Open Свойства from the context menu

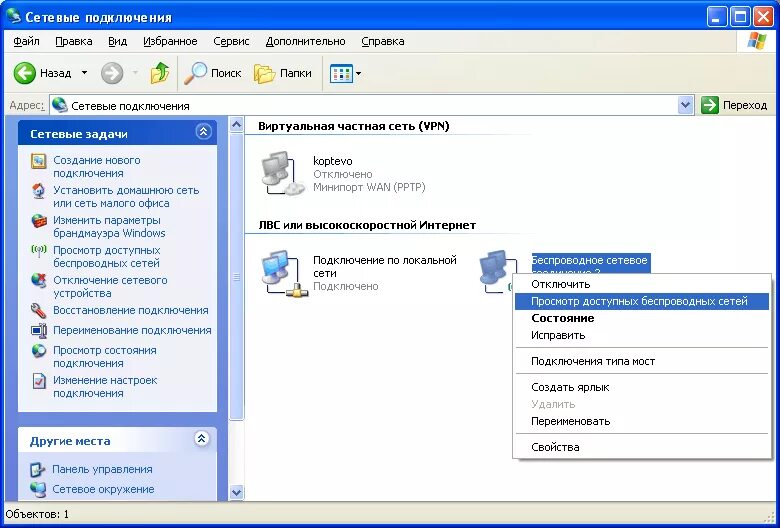(x=642, y=447)
